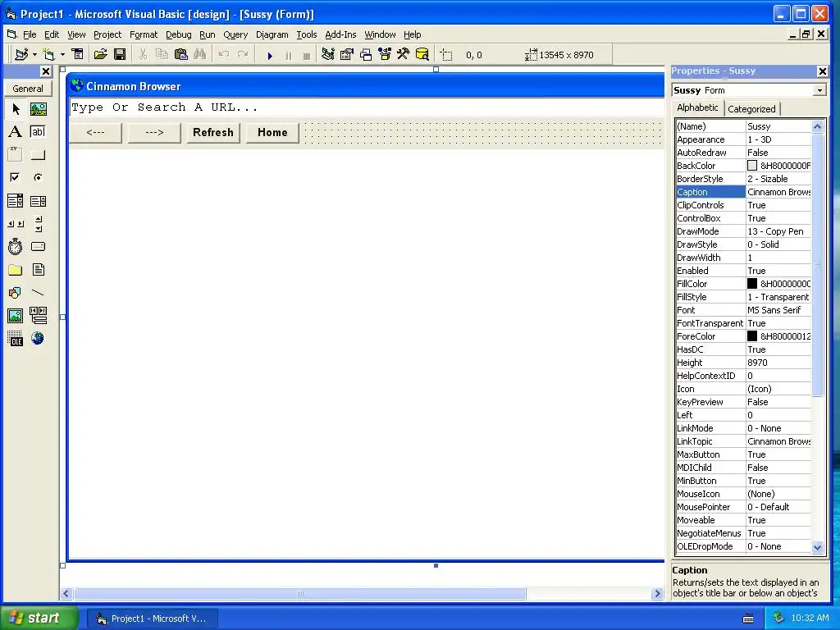840x630 pixels.
Task: Select the WebBrowser globe control tool
Action: click(38, 339)
